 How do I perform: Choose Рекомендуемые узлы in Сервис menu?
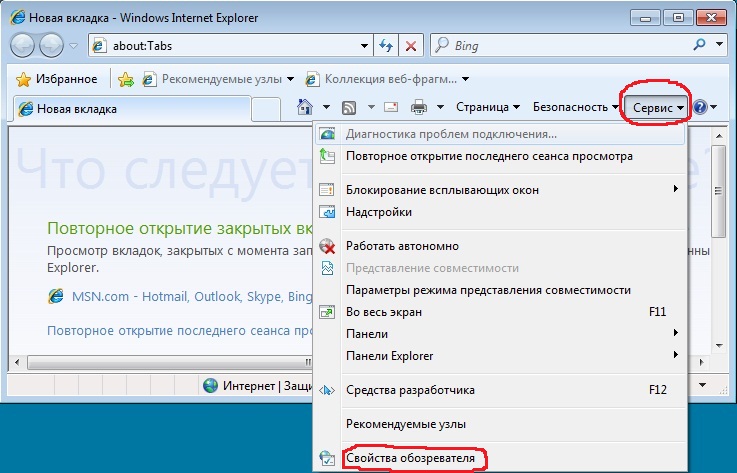tap(500, 424)
